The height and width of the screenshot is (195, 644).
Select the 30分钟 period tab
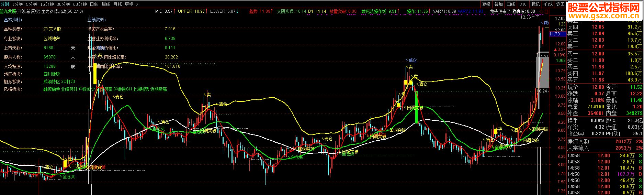(x=64, y=4)
